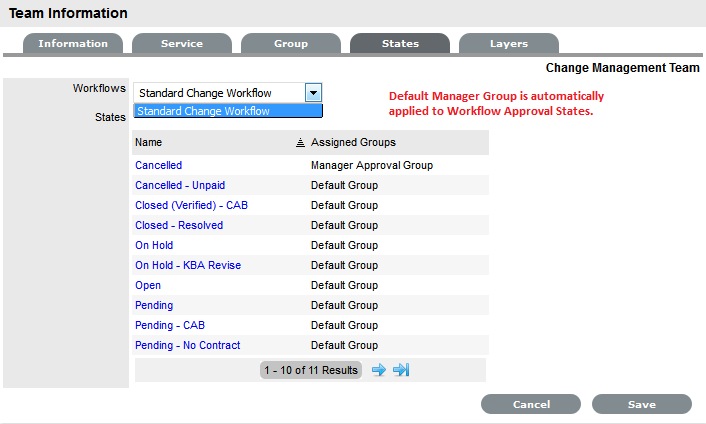This screenshot has height=424, width=706.
Task: Click Default Group in On Hold row
Action: click(344, 245)
